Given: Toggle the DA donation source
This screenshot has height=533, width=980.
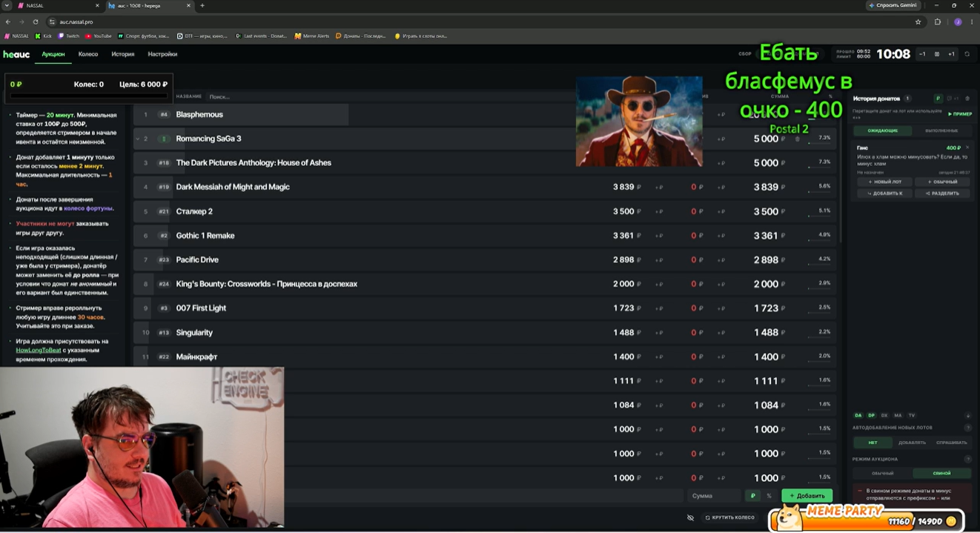Looking at the screenshot, I should pos(858,415).
